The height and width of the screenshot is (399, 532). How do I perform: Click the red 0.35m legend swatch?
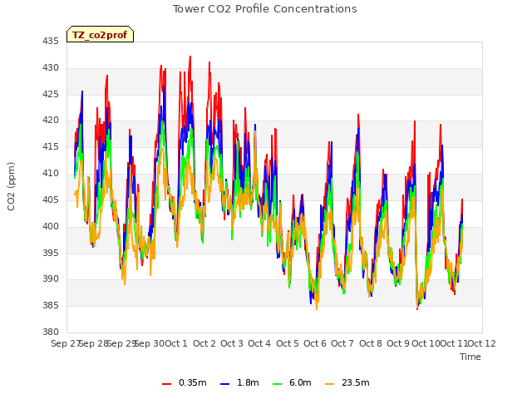166,384
